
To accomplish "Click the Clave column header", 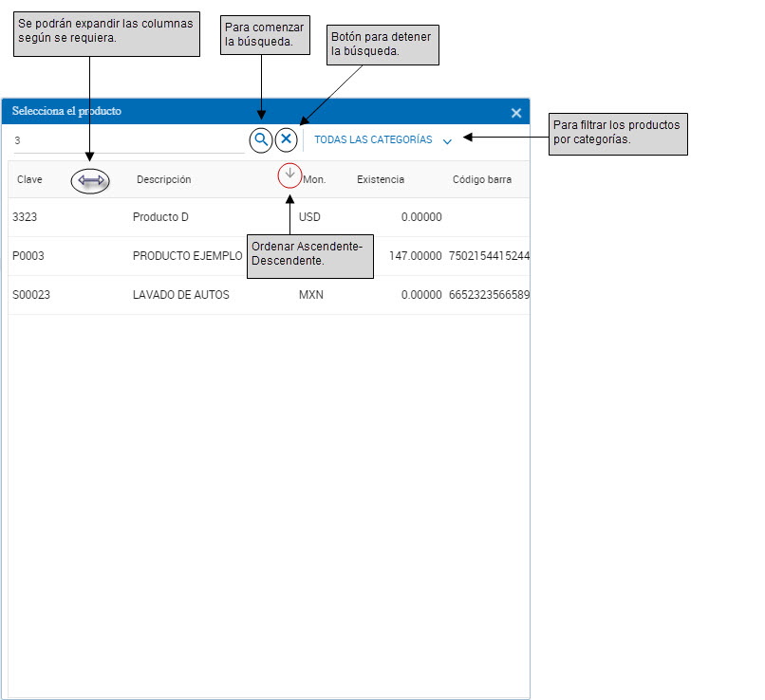I will tap(30, 180).
